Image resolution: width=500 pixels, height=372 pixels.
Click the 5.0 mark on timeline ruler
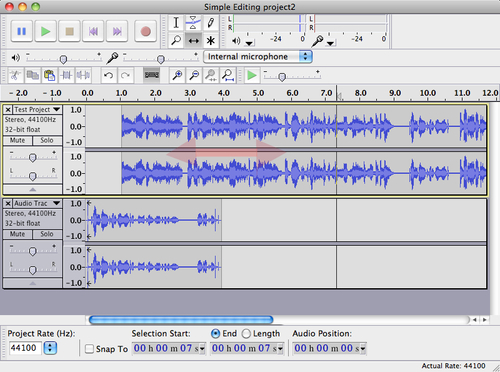pyautogui.click(x=258, y=93)
